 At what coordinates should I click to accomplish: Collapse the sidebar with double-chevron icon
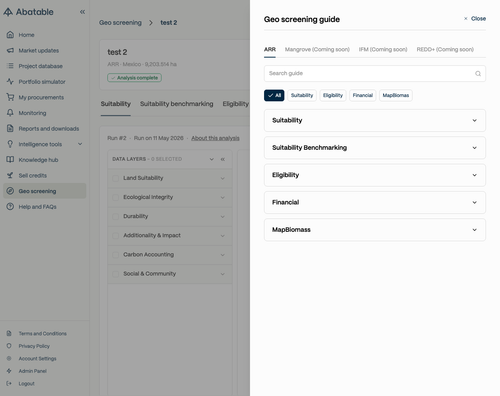(82, 12)
